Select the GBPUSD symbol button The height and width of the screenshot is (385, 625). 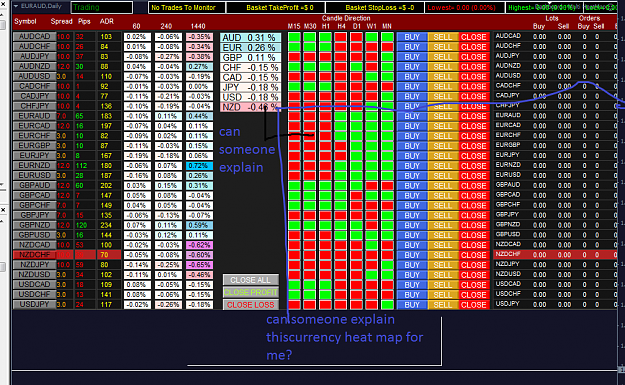click(x=34, y=235)
